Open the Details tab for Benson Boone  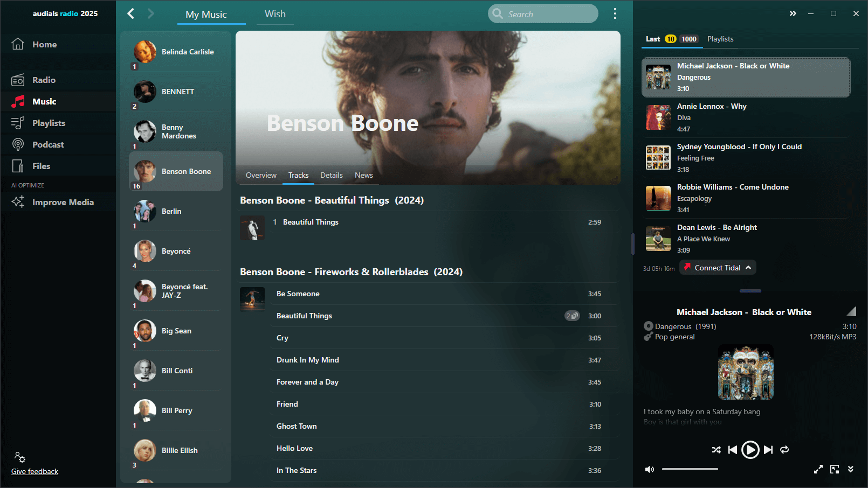pyautogui.click(x=331, y=175)
